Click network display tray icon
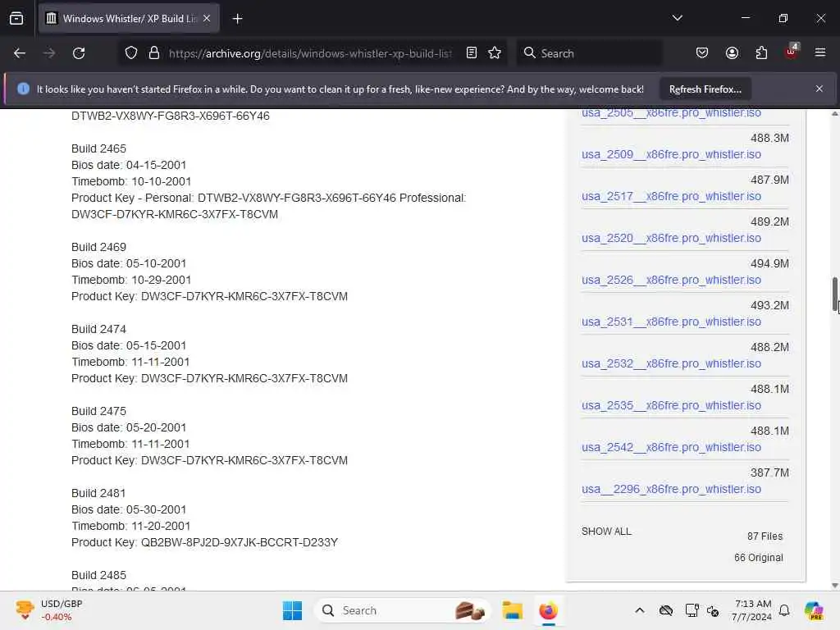Screen dimensions: 840x630 692,610
